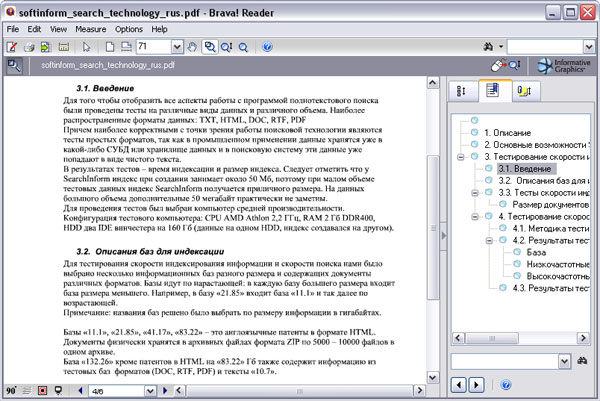Image resolution: width=600 pixels, height=401 pixels.
Task: Click the 90° rotate icon in status bar
Action: (x=11, y=391)
